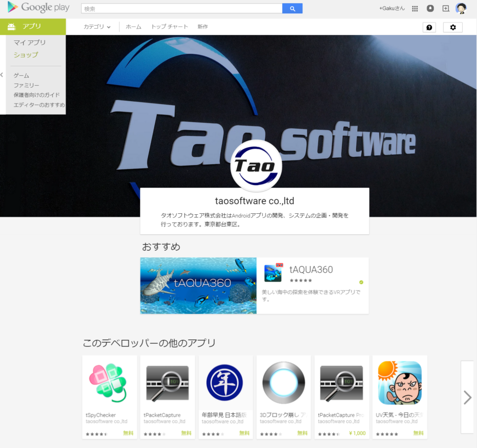Open the tPacketCapture Pro app icon
This screenshot has height=448, width=477.
pyautogui.click(x=342, y=383)
